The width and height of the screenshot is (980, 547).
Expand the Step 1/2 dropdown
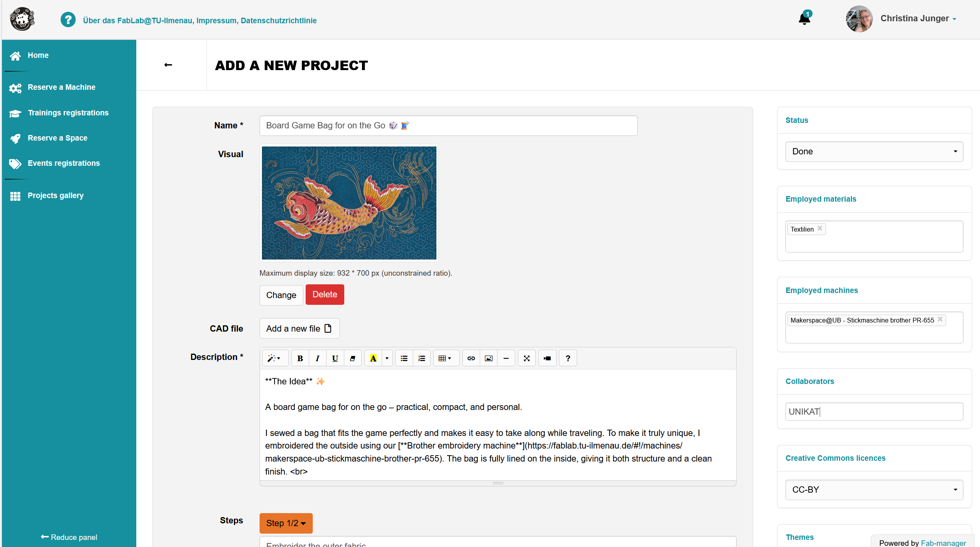point(286,523)
